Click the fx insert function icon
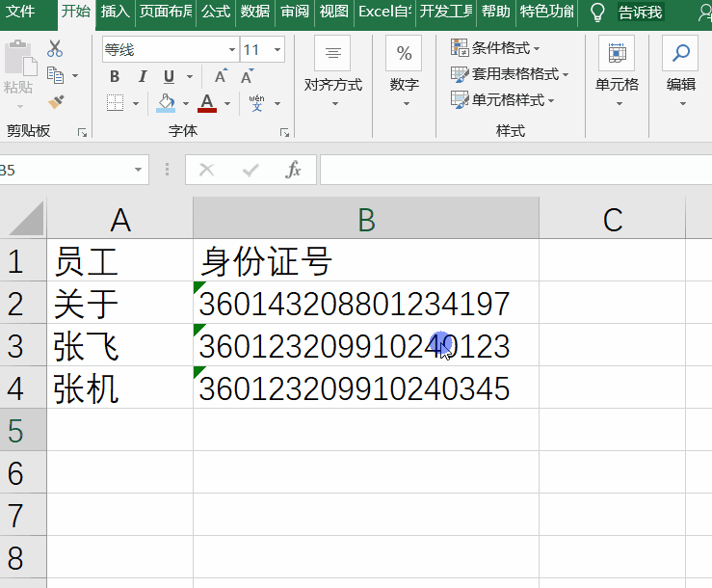The height and width of the screenshot is (588, 712). [x=293, y=170]
